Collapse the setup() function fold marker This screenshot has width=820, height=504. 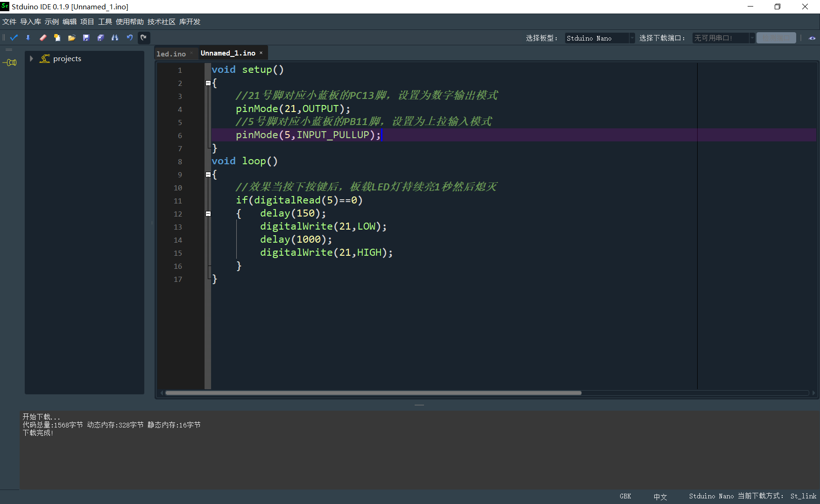point(208,83)
